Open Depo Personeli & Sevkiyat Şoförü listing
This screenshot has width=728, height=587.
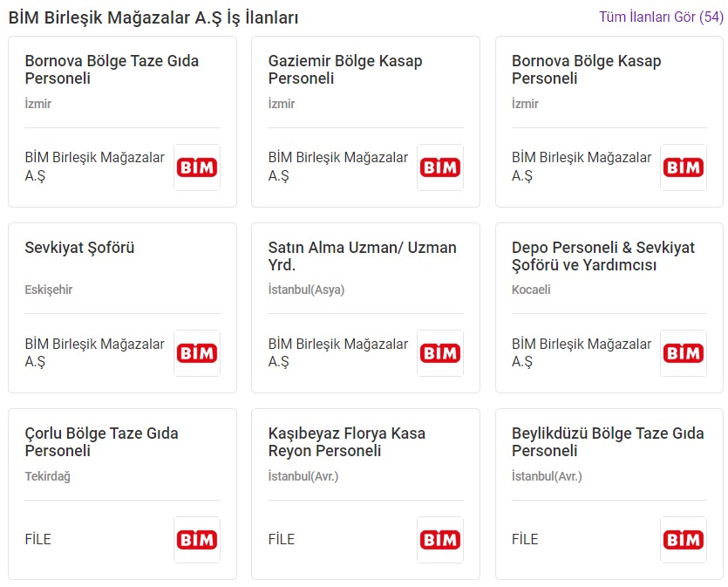(x=603, y=256)
